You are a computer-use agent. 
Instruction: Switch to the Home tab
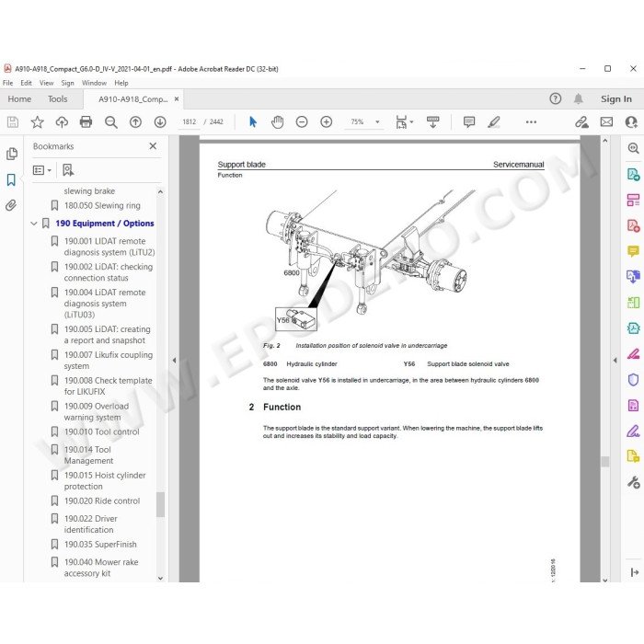click(19, 99)
